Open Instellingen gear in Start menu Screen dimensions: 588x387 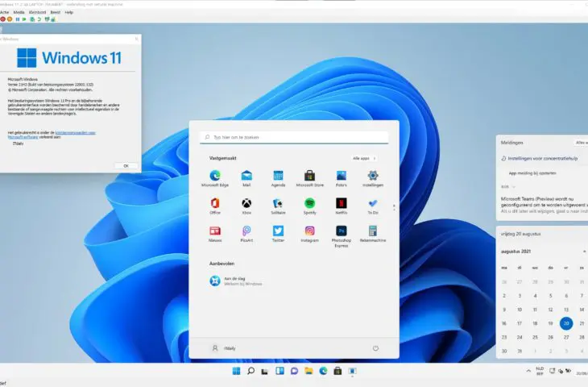[373, 178]
